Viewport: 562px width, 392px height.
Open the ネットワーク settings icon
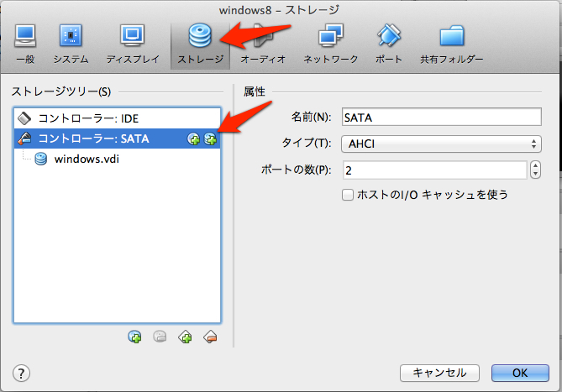pos(331,35)
